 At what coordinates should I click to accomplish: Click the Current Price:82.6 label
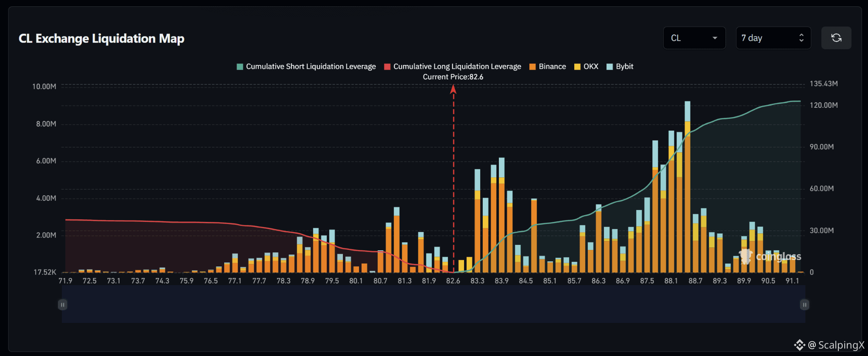tap(453, 77)
